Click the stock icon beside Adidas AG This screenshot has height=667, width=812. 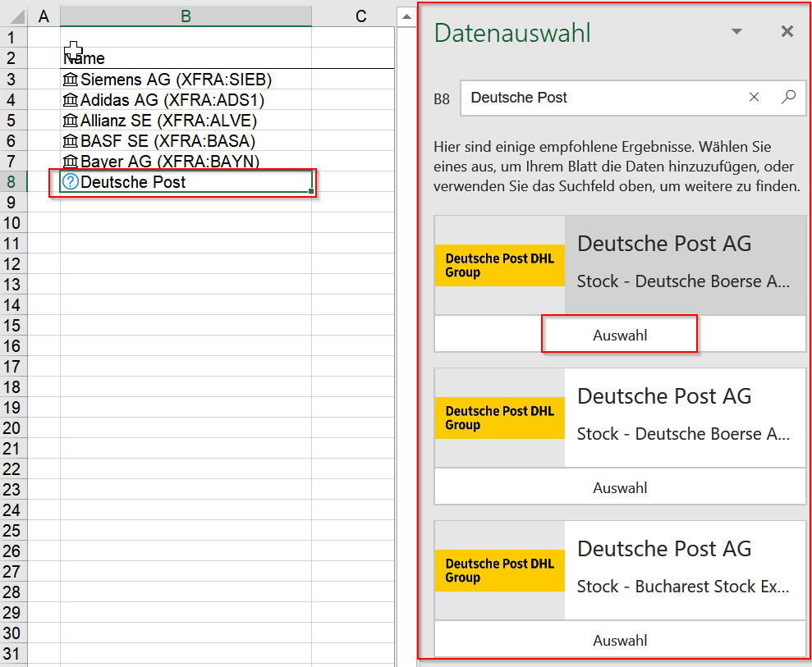coord(70,100)
